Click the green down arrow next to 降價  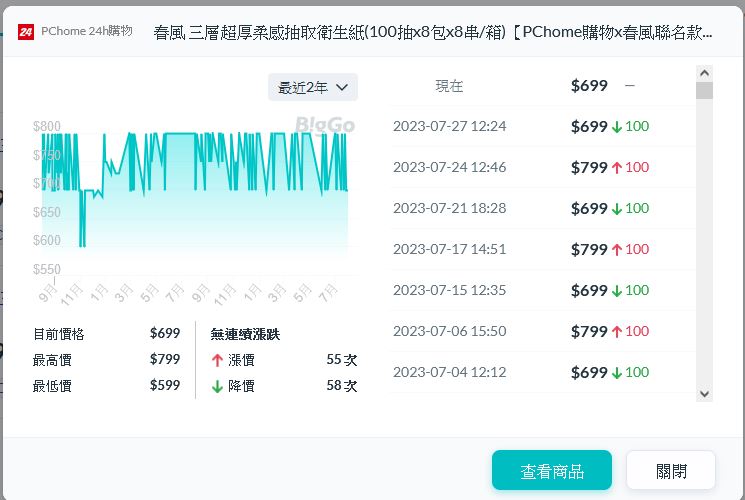pyautogui.click(x=217, y=386)
